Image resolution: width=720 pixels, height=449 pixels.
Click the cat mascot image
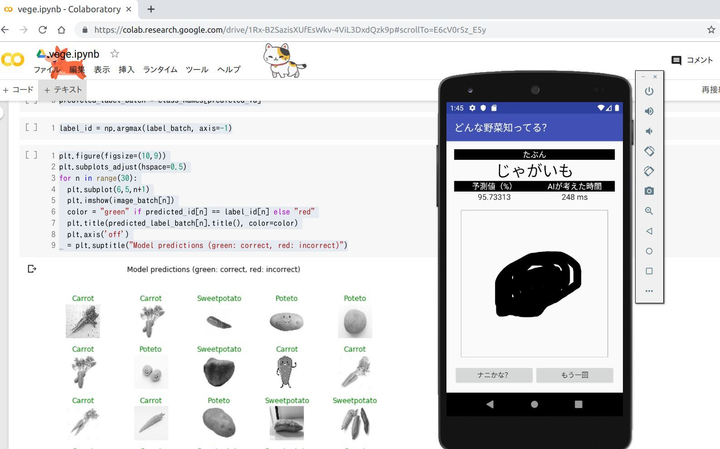tap(283, 60)
